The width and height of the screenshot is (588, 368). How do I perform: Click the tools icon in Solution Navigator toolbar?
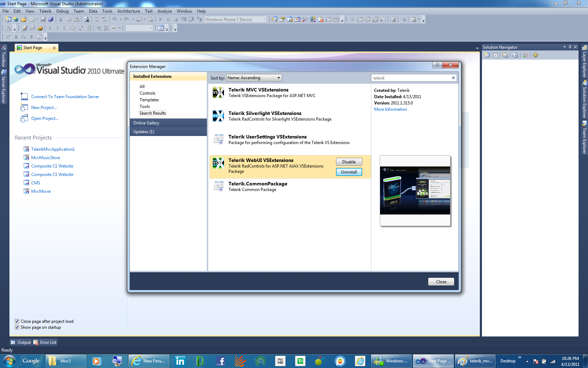525,55
